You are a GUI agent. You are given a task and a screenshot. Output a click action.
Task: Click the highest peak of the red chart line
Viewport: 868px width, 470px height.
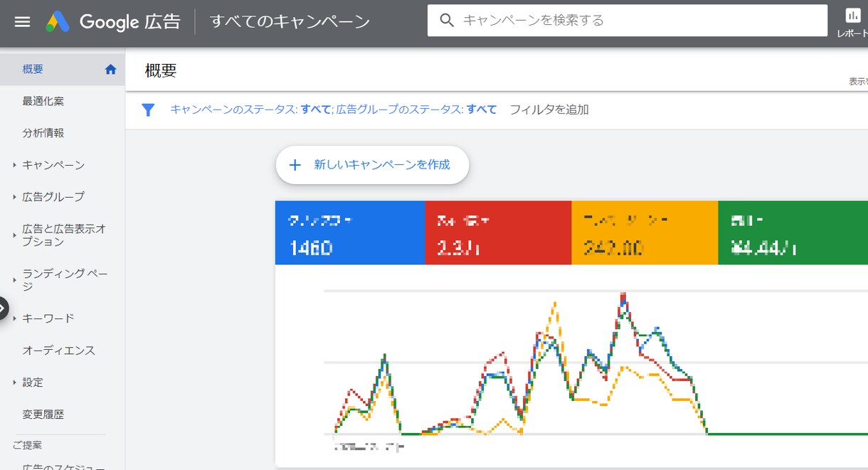click(623, 294)
